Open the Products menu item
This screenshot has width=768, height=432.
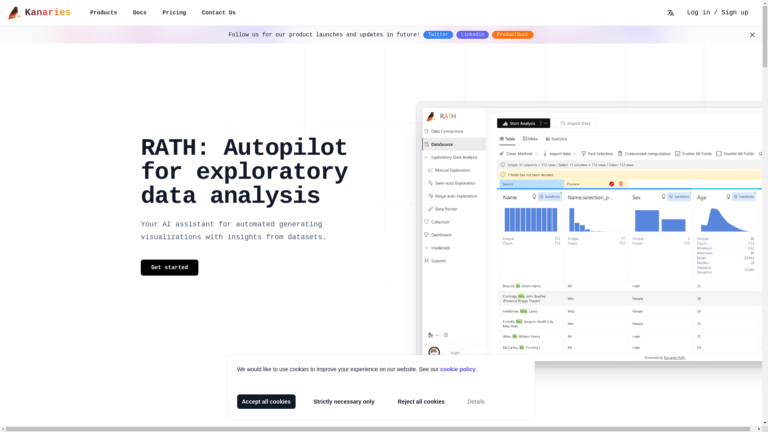pos(103,13)
